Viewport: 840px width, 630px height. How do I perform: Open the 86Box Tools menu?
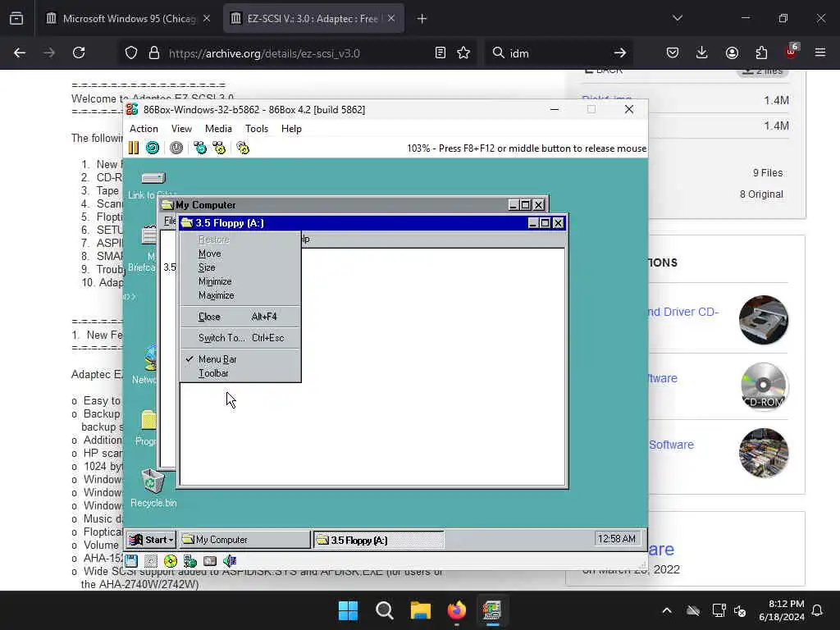(x=257, y=129)
